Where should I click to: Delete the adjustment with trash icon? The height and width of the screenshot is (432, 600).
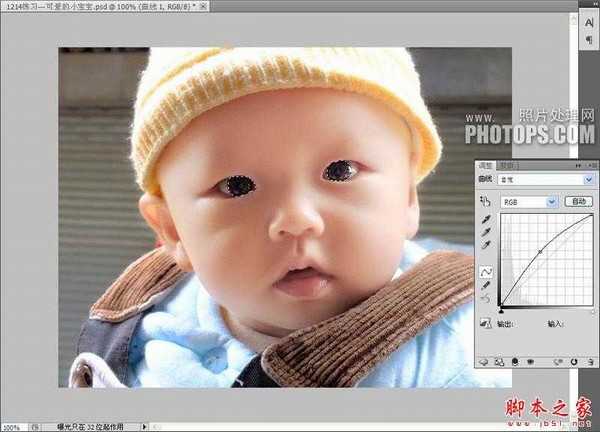tap(589, 361)
